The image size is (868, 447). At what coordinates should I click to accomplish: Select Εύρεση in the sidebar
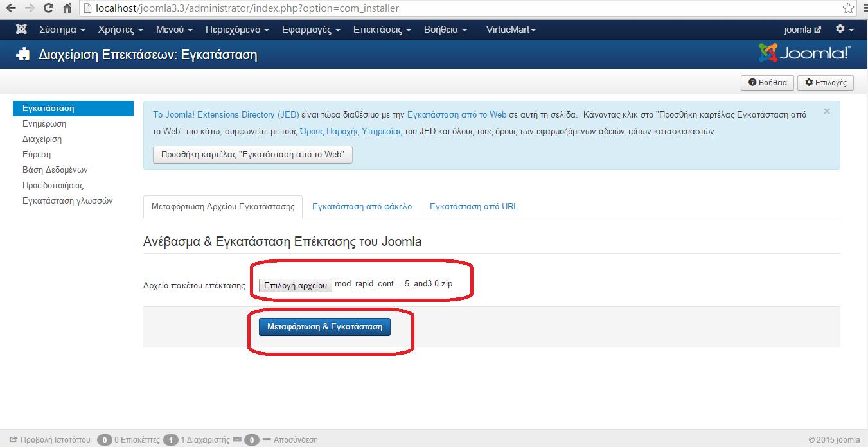tap(37, 154)
